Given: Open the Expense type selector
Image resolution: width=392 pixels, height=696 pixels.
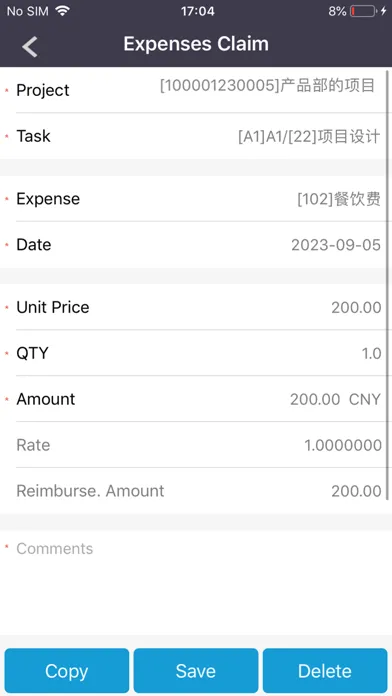Looking at the screenshot, I should coord(194,199).
